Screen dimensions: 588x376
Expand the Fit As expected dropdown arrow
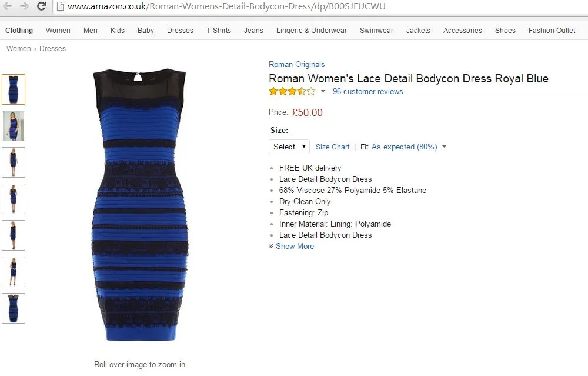click(444, 147)
